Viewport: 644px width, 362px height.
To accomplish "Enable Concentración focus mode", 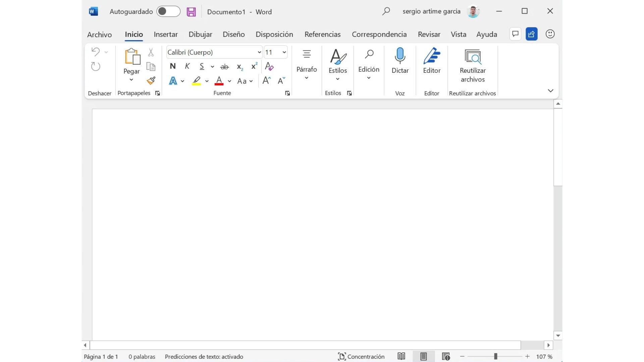I will point(361,356).
